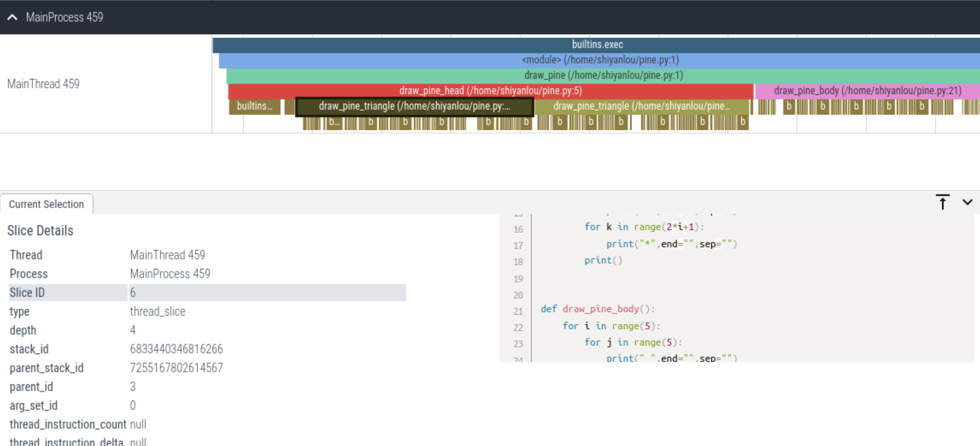This screenshot has height=446, width=980.
Task: Select the builtins.exec slice
Action: click(x=597, y=45)
